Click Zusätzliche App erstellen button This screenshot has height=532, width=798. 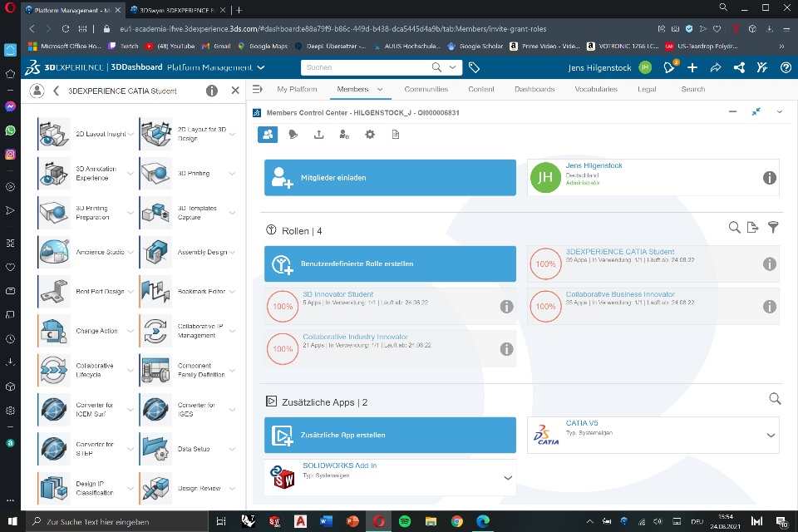pos(390,436)
